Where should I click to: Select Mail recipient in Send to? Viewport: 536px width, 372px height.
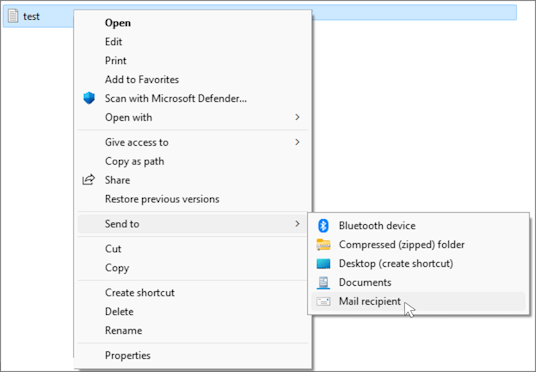coord(419,301)
